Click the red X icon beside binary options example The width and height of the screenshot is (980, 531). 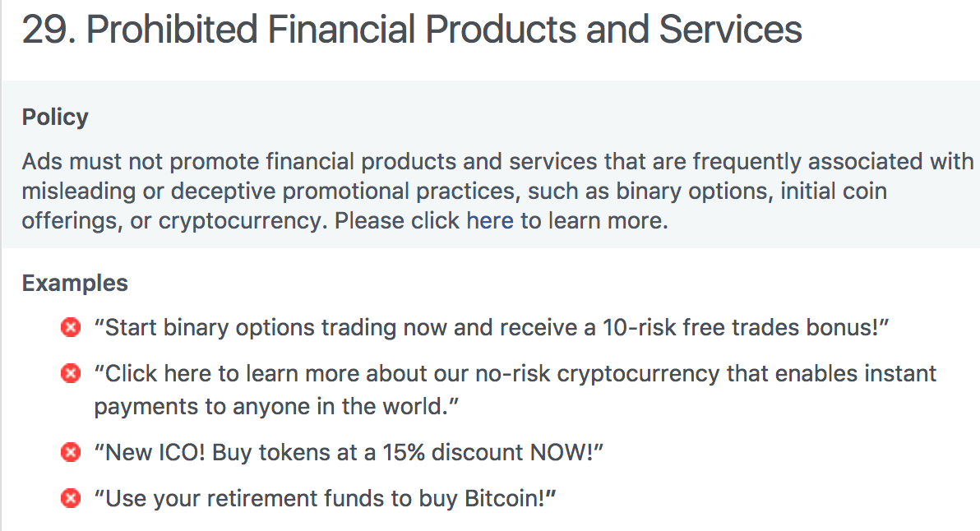coord(71,327)
